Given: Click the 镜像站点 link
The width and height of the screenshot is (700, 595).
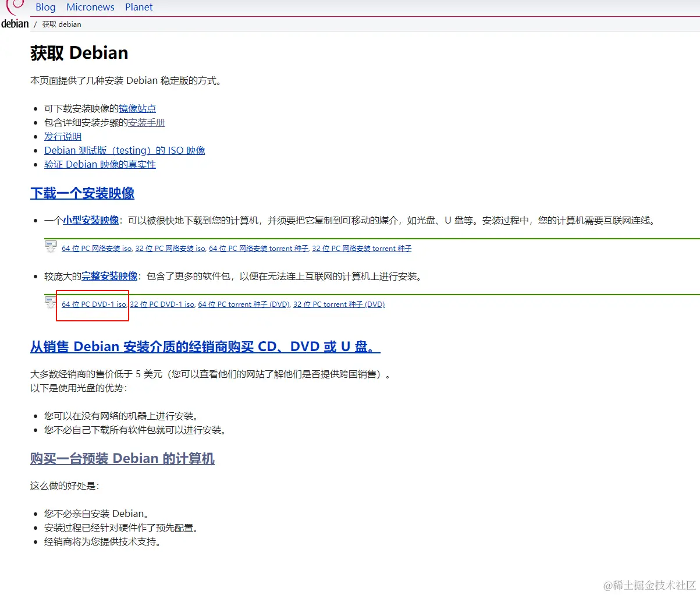Looking at the screenshot, I should [x=137, y=108].
